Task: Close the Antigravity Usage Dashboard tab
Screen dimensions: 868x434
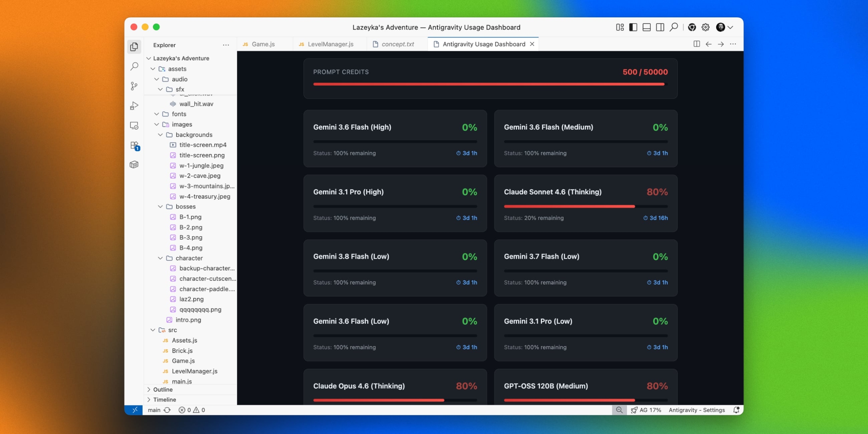Action: pyautogui.click(x=532, y=44)
